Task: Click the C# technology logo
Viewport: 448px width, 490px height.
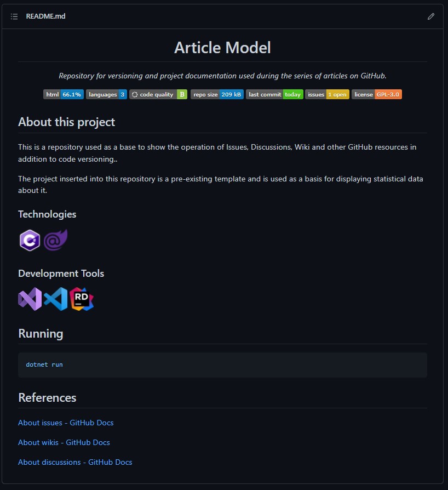Action: [x=30, y=240]
